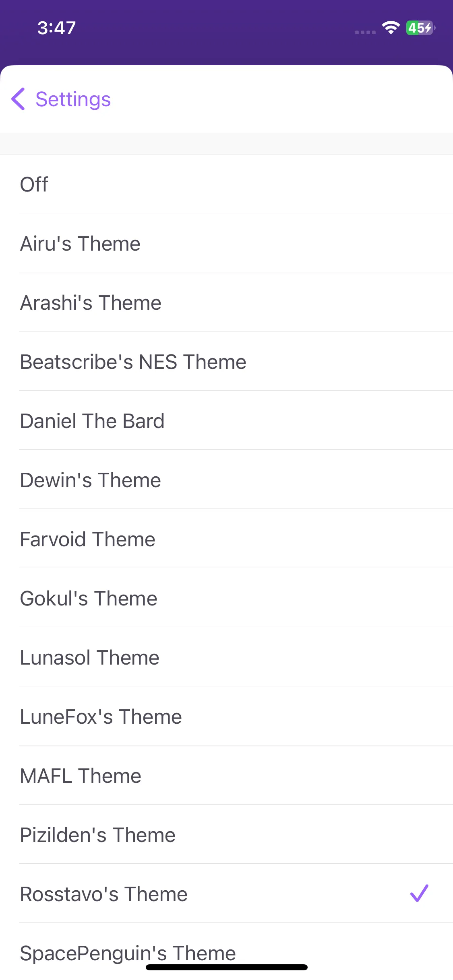Viewport: 453px width, 980px height.
Task: Choose Airu's Theme
Action: [226, 243]
